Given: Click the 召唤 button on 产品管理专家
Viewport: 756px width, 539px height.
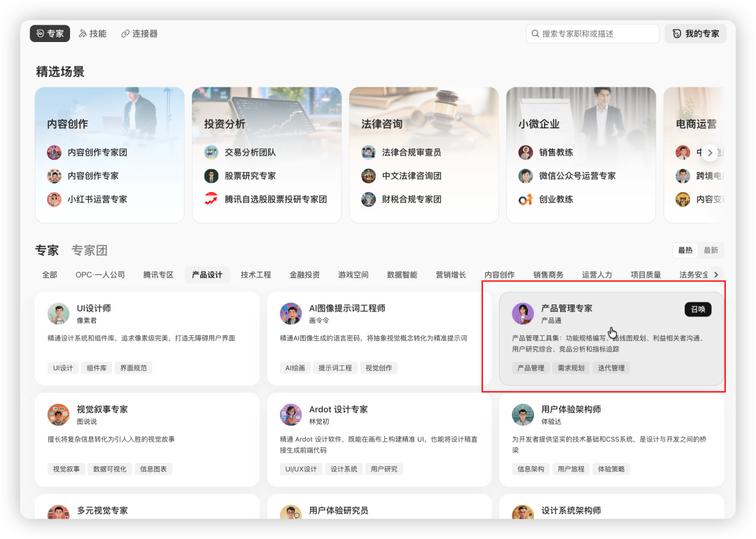Looking at the screenshot, I should (x=698, y=309).
